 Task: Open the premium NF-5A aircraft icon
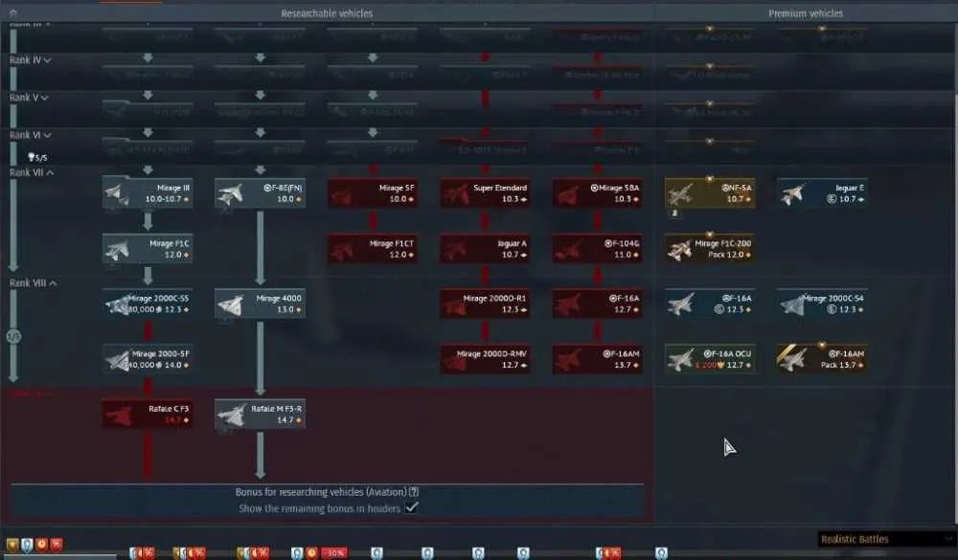[x=680, y=193]
